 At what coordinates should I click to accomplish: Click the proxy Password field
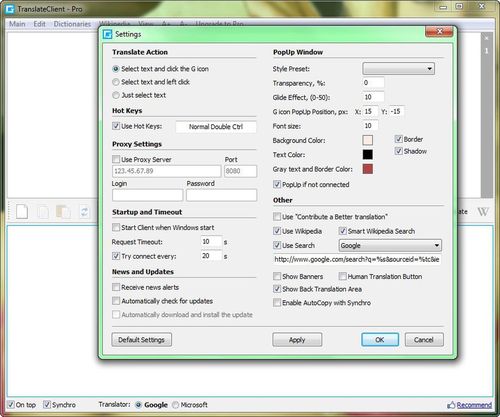222,195
